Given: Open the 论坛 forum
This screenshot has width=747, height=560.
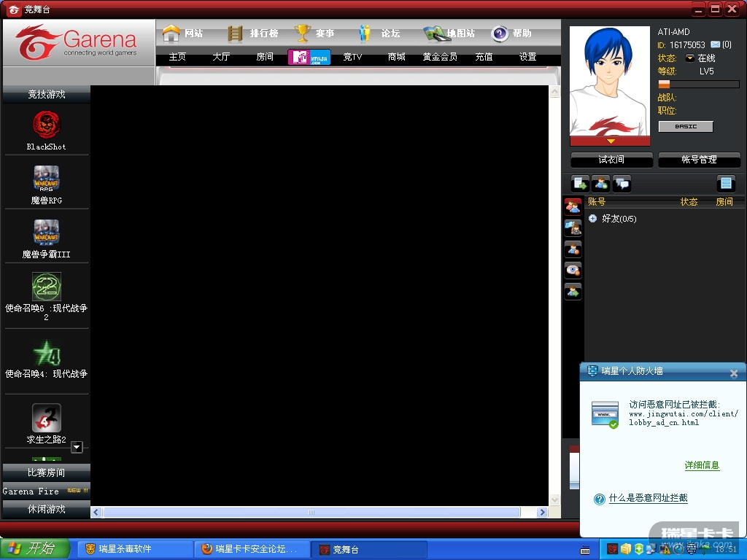Looking at the screenshot, I should click(x=379, y=33).
